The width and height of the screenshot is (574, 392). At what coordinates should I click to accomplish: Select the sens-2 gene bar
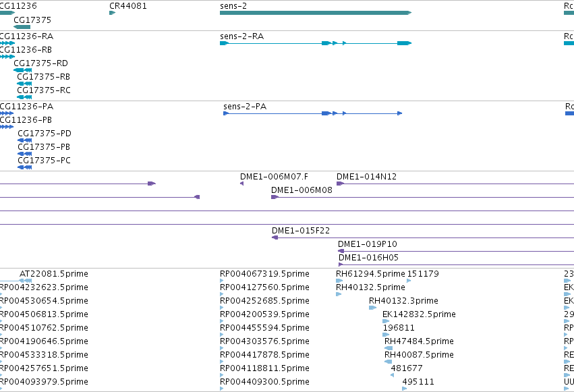coord(316,13)
